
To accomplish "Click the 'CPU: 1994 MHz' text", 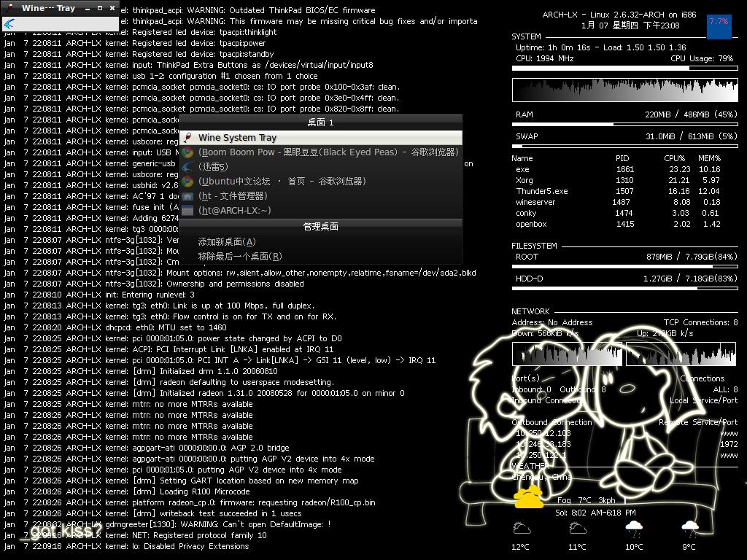I will point(544,58).
